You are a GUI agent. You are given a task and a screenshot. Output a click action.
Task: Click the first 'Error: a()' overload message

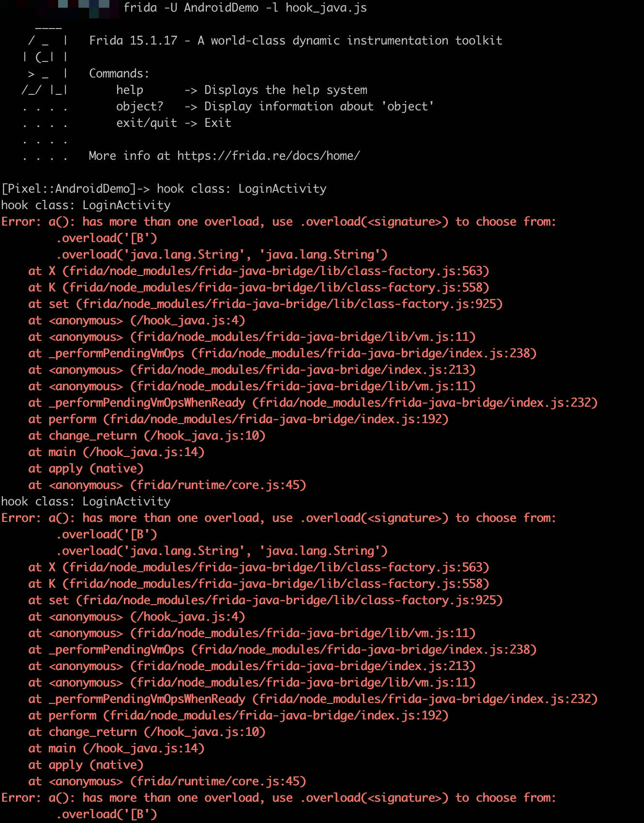click(278, 222)
